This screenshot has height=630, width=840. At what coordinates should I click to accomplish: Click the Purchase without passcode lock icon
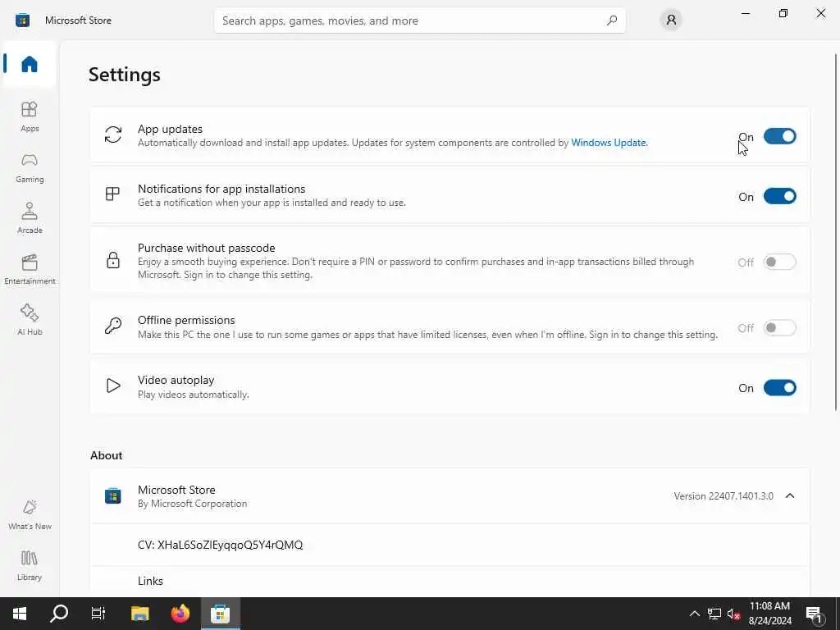(x=113, y=260)
